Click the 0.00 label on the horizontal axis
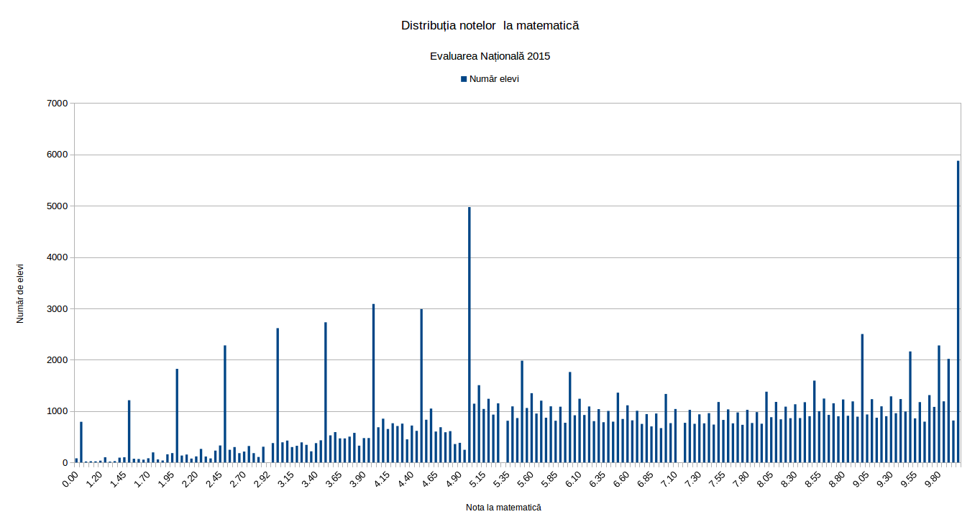Image resolution: width=980 pixels, height=527 pixels. point(70,480)
